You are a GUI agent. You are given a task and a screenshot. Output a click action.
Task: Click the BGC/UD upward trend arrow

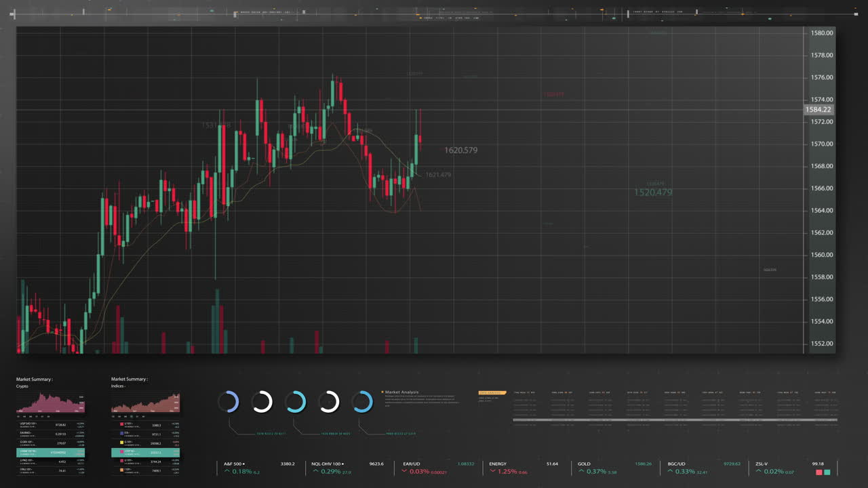[669, 470]
